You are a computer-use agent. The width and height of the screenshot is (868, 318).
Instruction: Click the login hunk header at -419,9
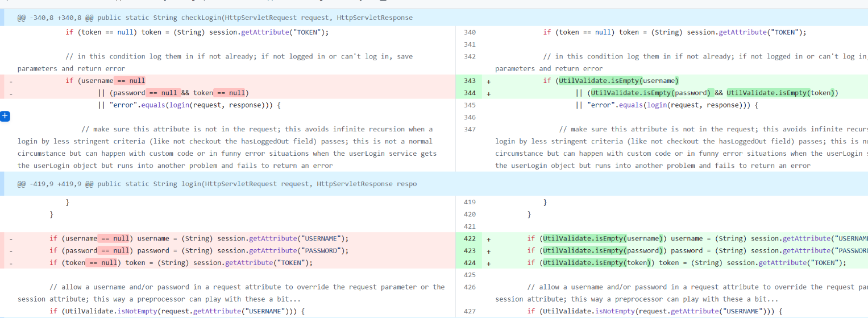pos(217,184)
